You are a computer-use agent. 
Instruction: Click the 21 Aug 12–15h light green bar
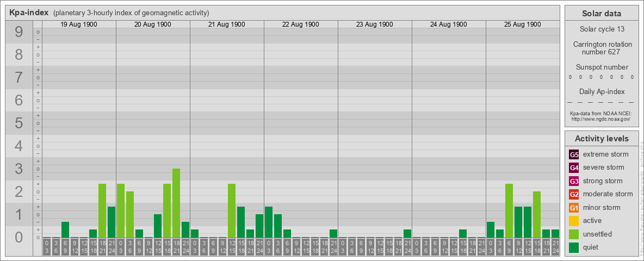232,211
